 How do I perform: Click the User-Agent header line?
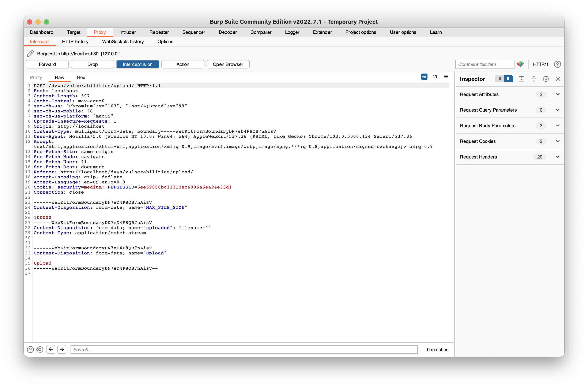tap(223, 136)
